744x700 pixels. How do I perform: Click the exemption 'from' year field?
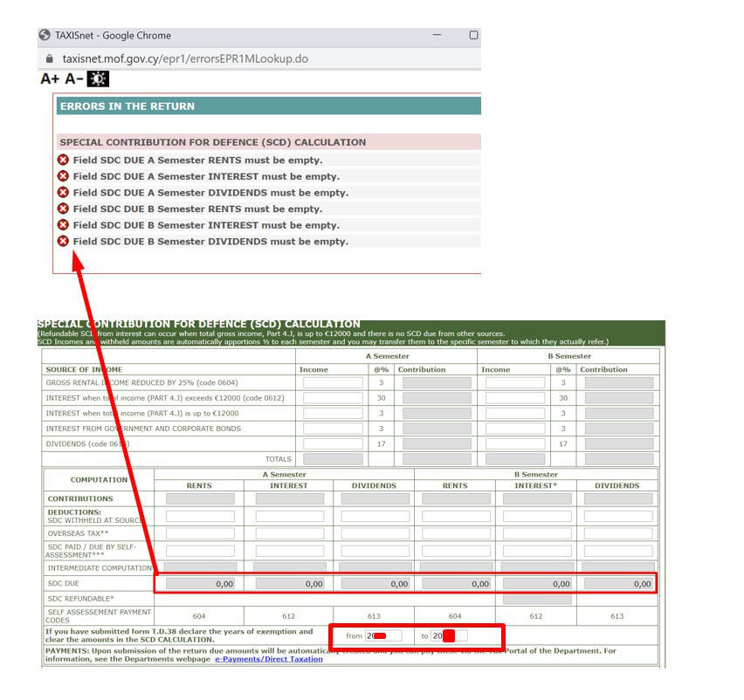coord(383,636)
